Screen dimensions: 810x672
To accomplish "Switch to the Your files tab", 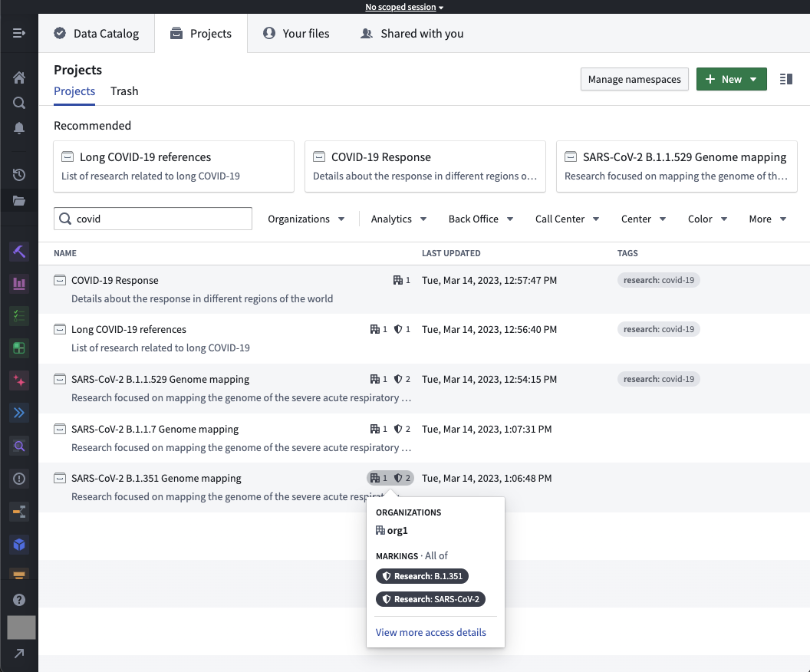I will coord(296,34).
